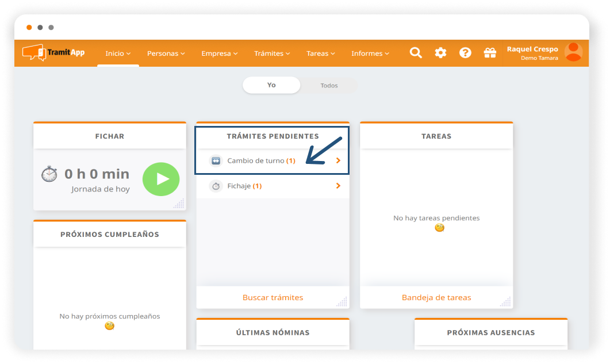
Task: Expand the Inicio menu
Action: (x=118, y=53)
